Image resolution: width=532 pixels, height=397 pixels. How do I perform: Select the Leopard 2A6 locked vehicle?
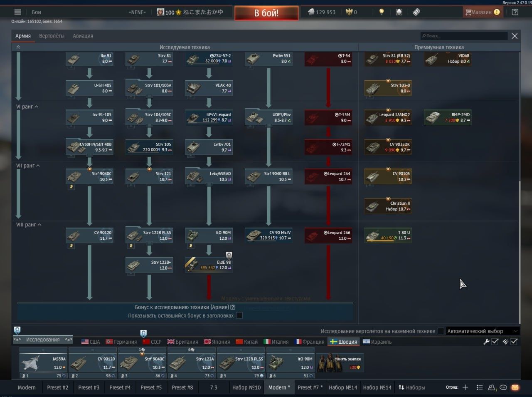pos(328,235)
